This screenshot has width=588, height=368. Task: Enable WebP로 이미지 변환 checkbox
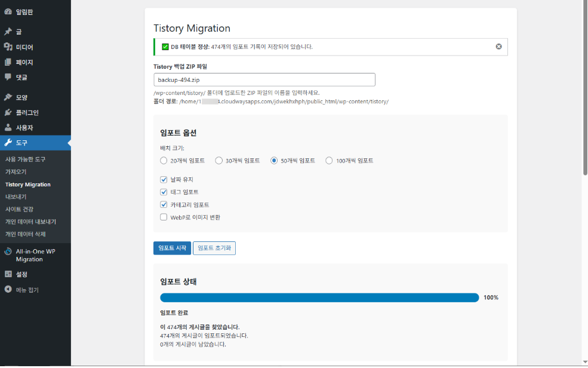(164, 217)
